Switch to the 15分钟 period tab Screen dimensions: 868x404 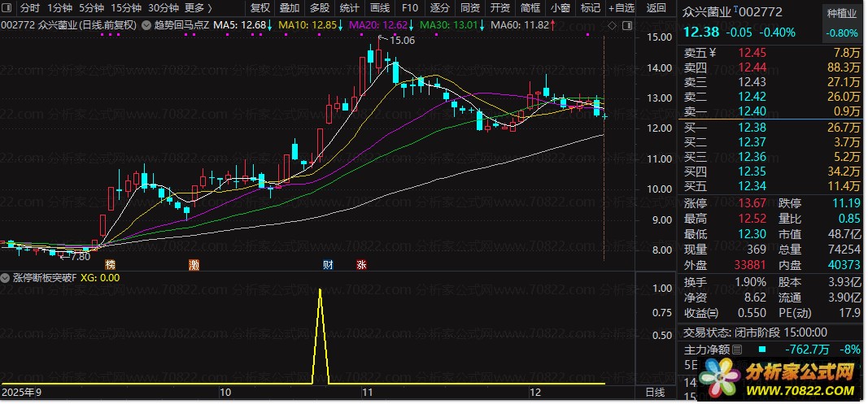point(125,8)
